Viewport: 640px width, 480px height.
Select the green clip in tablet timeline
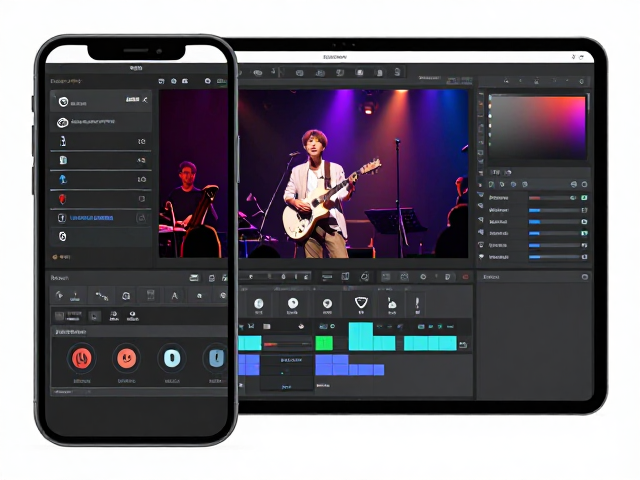324,343
